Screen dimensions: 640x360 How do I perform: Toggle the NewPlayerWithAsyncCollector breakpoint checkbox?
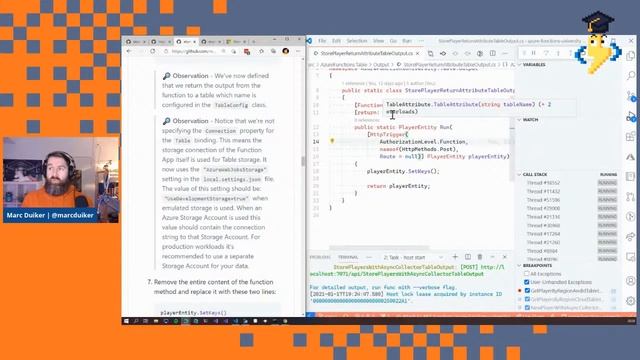point(527,307)
